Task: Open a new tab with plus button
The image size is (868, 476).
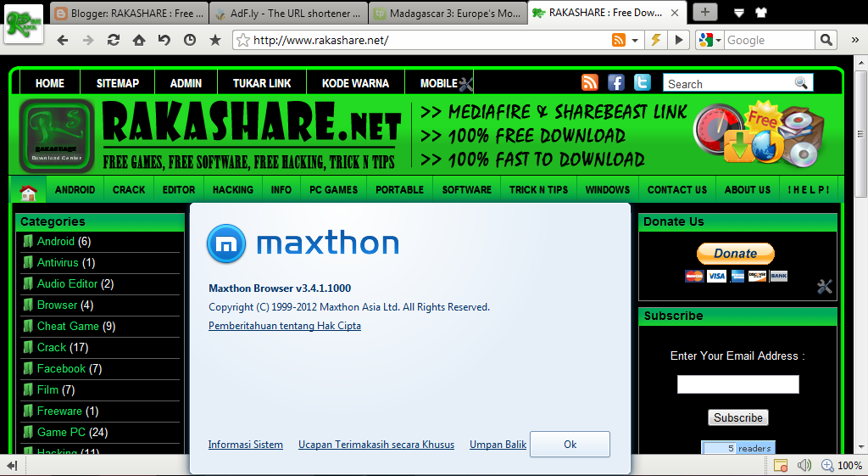Action: coord(704,12)
